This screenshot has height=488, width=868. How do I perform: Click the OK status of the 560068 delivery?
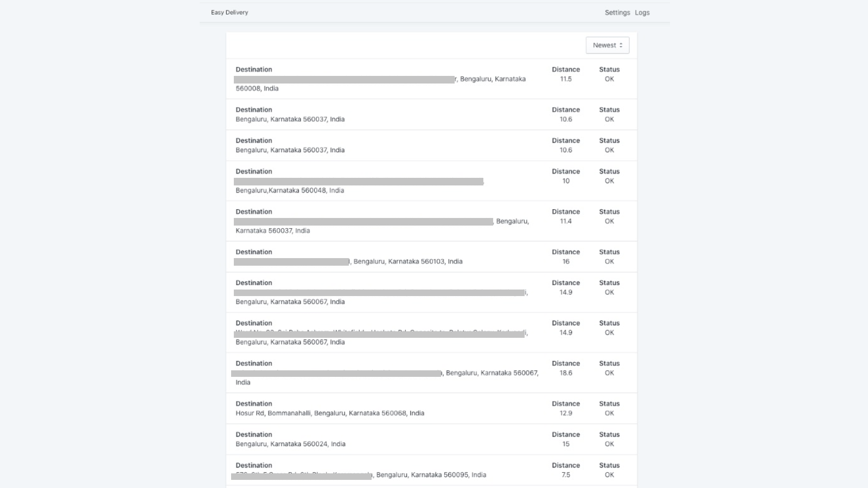pos(609,413)
